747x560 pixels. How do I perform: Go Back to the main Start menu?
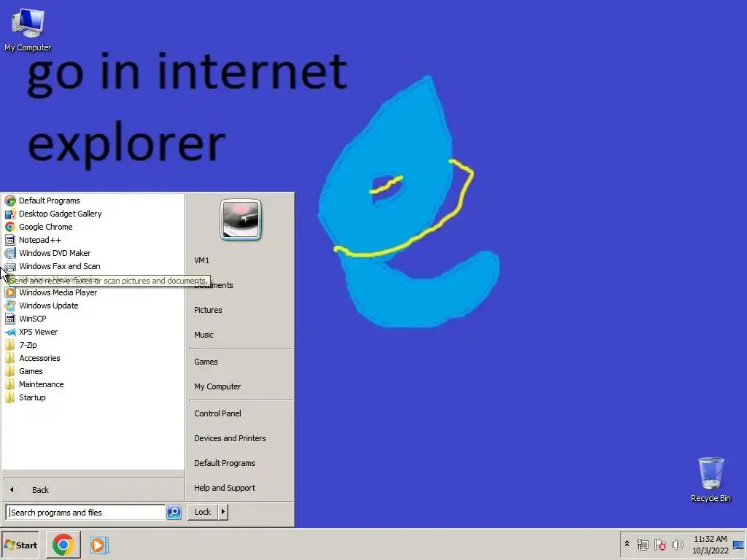pyautogui.click(x=93, y=489)
